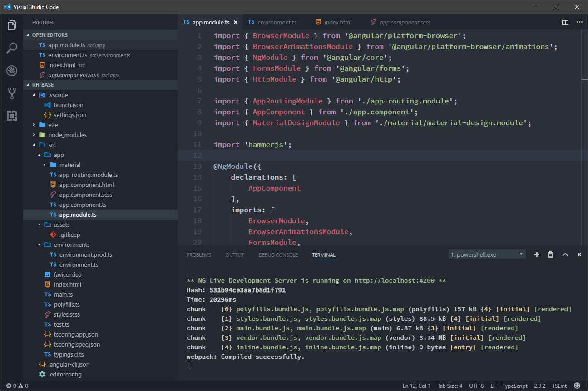This screenshot has height=391, width=588.
Task: Click the split editor icon
Action: pyautogui.click(x=565, y=22)
